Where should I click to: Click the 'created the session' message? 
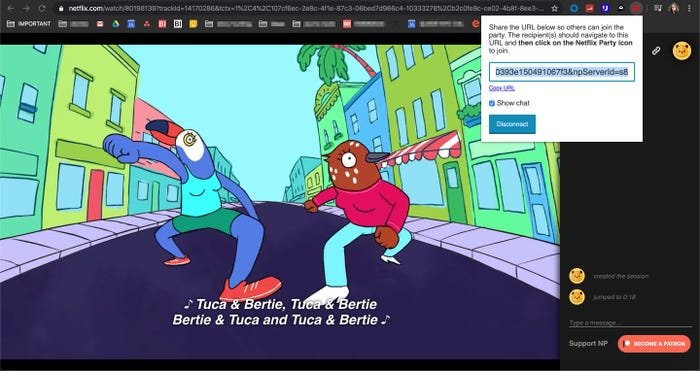621,276
